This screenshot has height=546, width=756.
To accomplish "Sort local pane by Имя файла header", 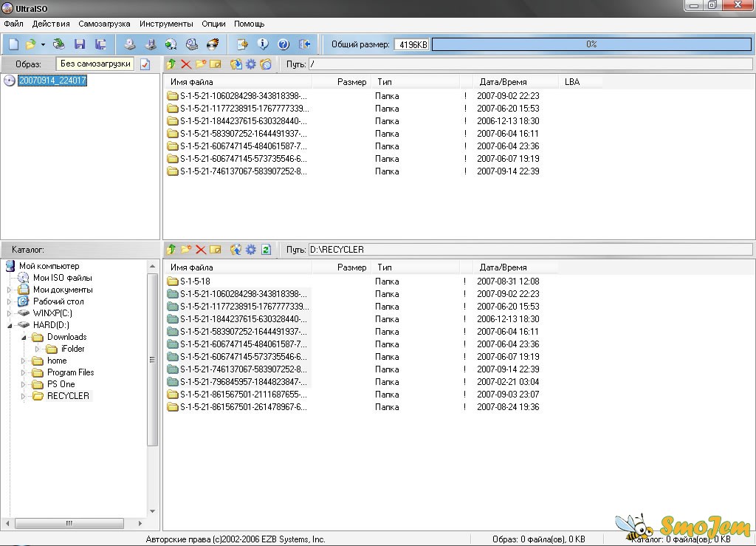I will click(238, 267).
